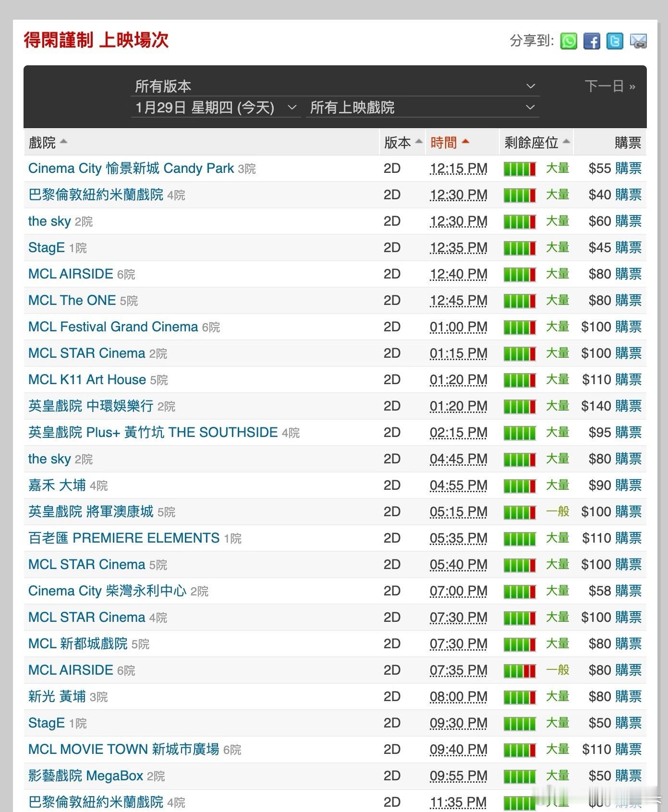Image resolution: width=668 pixels, height=812 pixels.
Task: Select Cinema City 柴灣永利中心 link
Action: (x=107, y=591)
